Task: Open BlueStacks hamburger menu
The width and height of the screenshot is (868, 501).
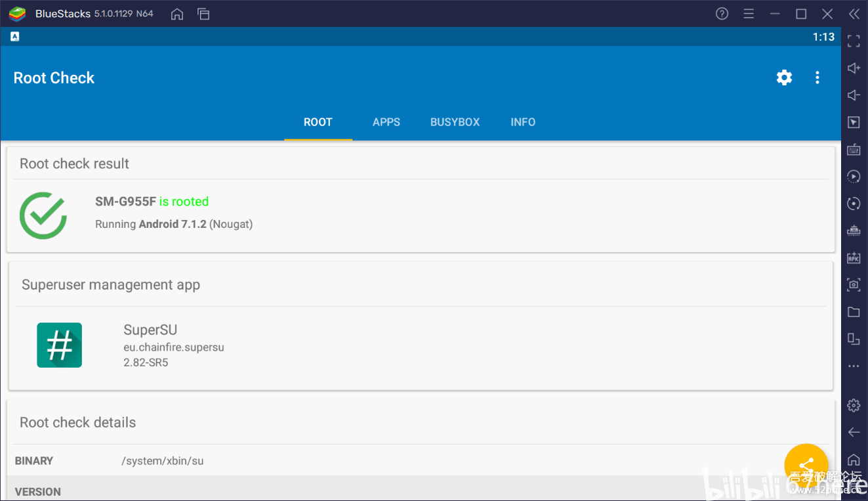Action: (749, 14)
